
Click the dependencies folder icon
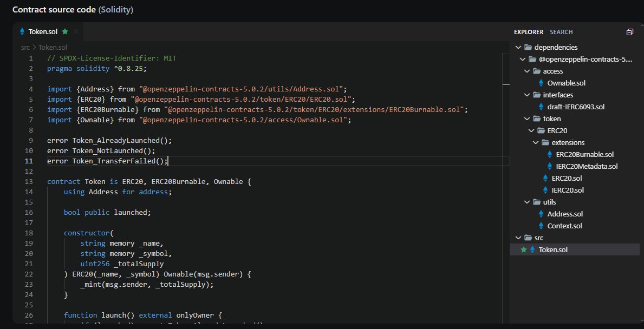(528, 48)
